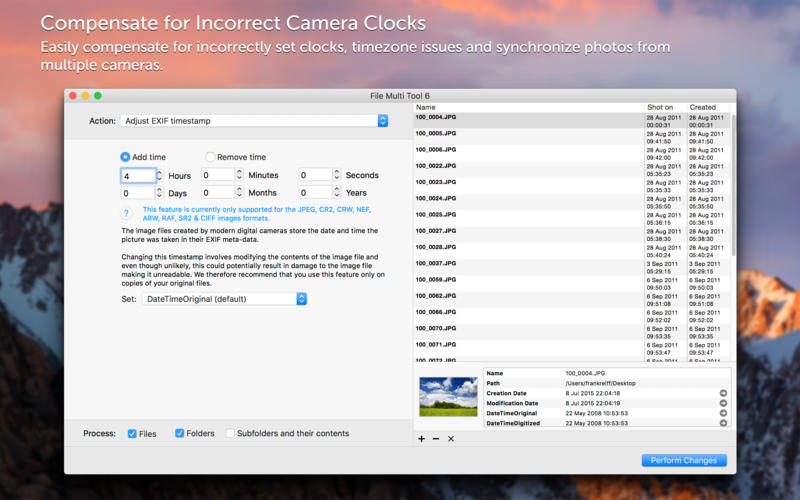800x500 pixels.
Task: Open the Set DateTimeOriginal dropdown
Action: [224, 299]
